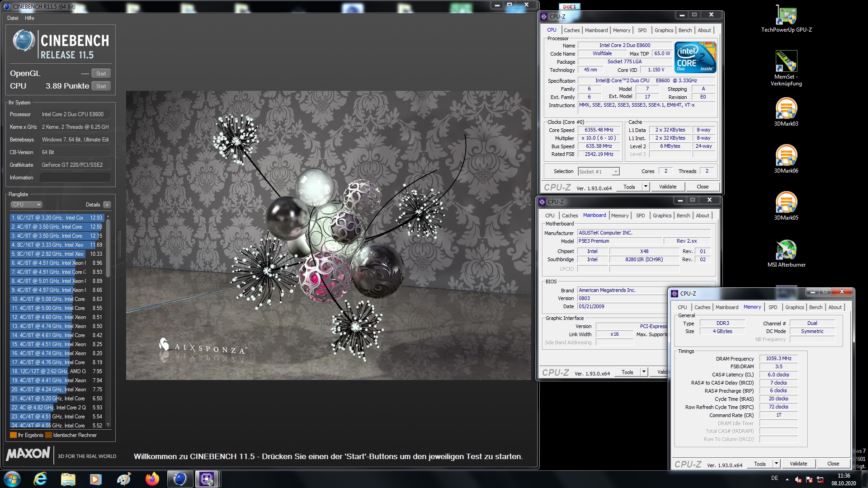Open Tools dropdown arrow in Memory CPU-Z window
The image size is (868, 488).
[776, 464]
